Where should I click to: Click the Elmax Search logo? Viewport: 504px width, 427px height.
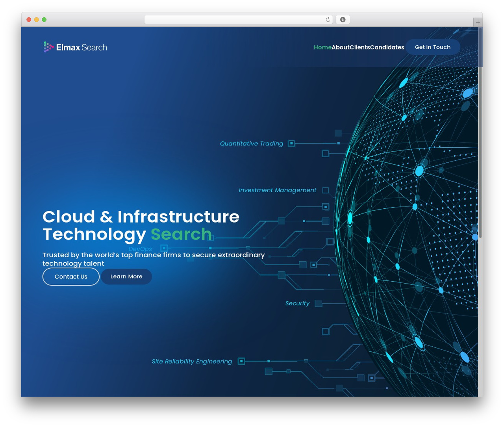coord(75,47)
